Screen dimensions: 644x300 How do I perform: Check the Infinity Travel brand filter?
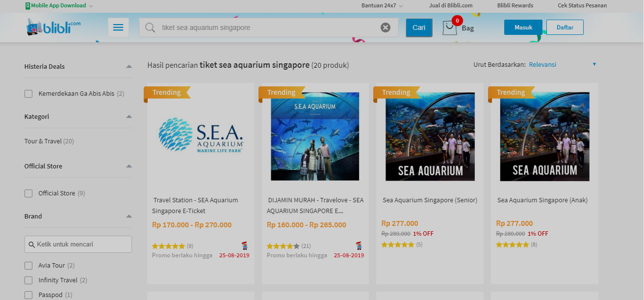point(28,280)
